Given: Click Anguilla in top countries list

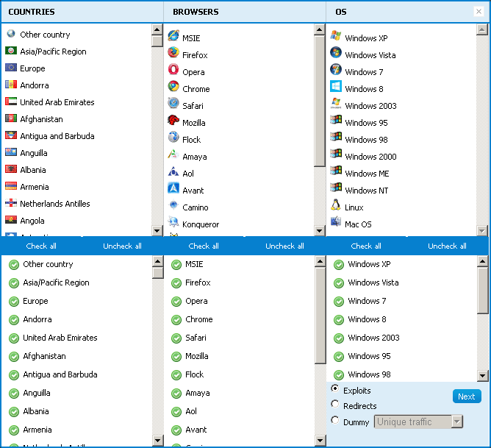Looking at the screenshot, I should click(x=34, y=153).
